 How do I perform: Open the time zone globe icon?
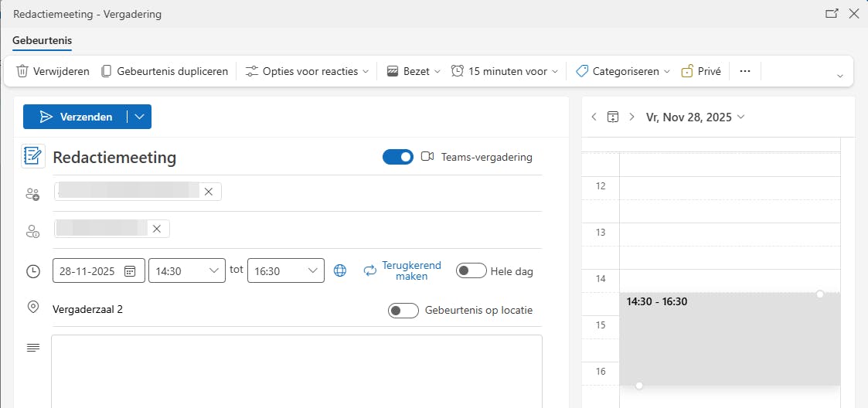(339, 271)
